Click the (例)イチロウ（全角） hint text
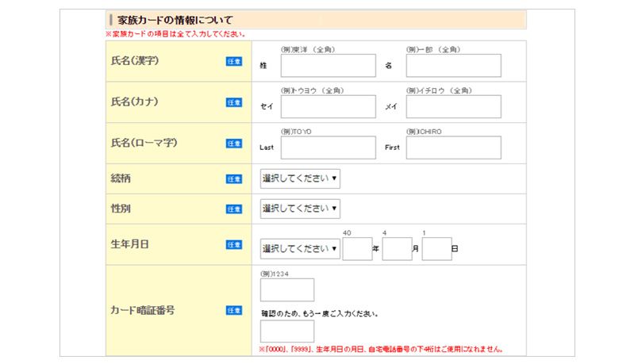 [439, 90]
